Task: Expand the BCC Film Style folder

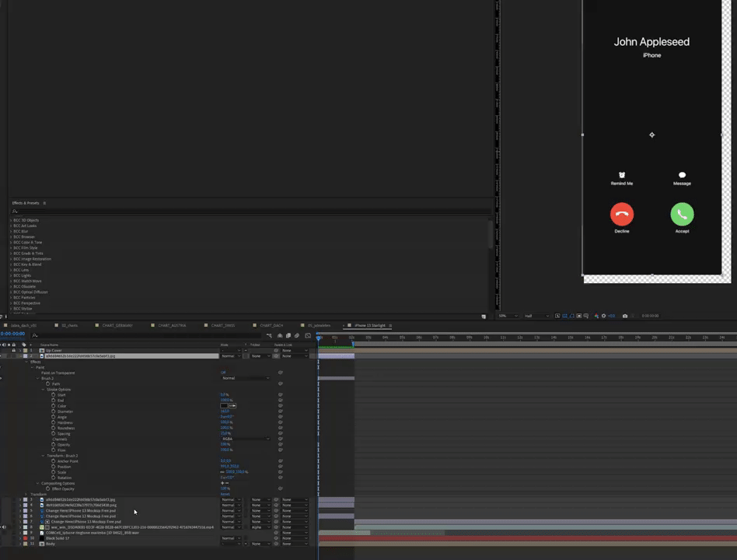Action: point(11,248)
